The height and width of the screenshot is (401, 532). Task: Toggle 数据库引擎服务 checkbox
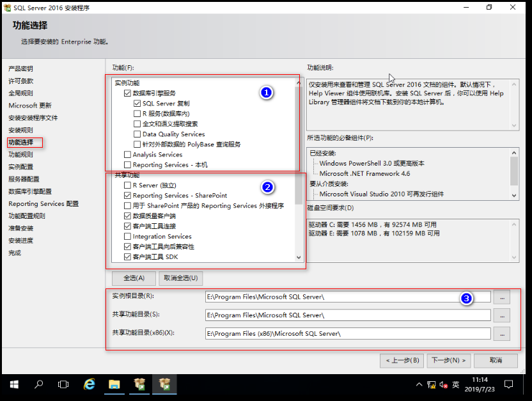(128, 93)
